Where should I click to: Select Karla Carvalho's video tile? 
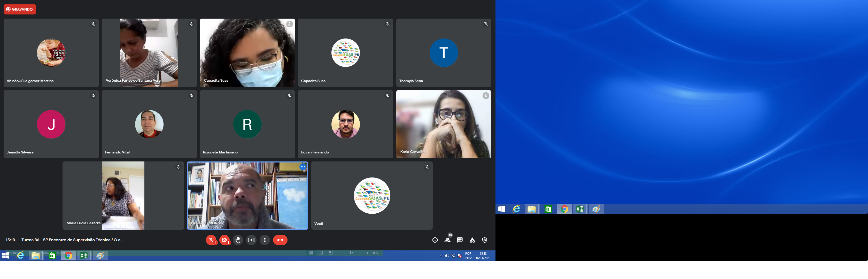tap(444, 124)
